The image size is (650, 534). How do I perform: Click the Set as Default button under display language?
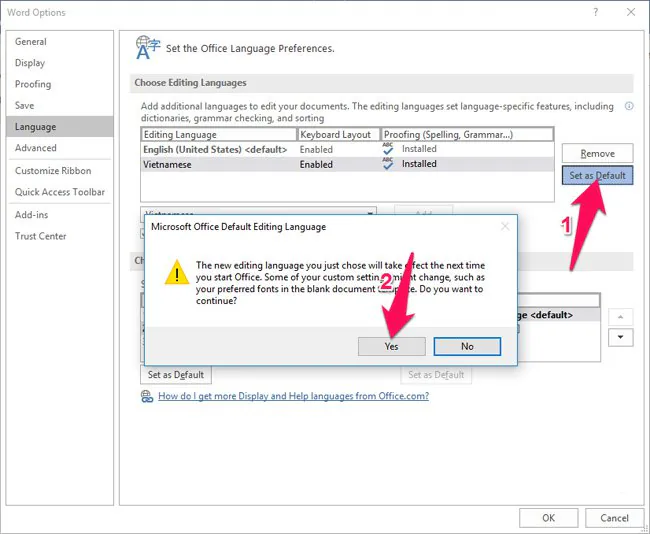176,375
